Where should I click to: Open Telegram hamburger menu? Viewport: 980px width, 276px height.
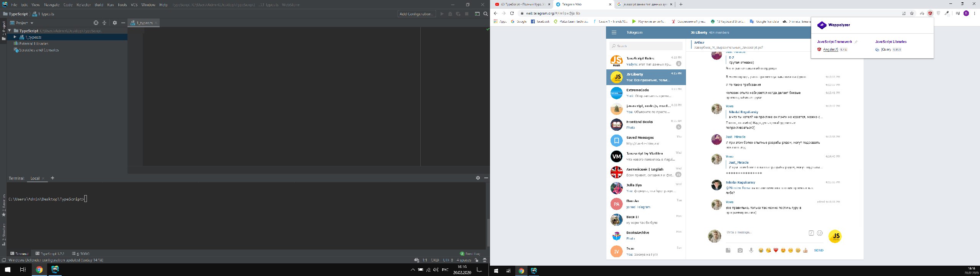pos(614,33)
